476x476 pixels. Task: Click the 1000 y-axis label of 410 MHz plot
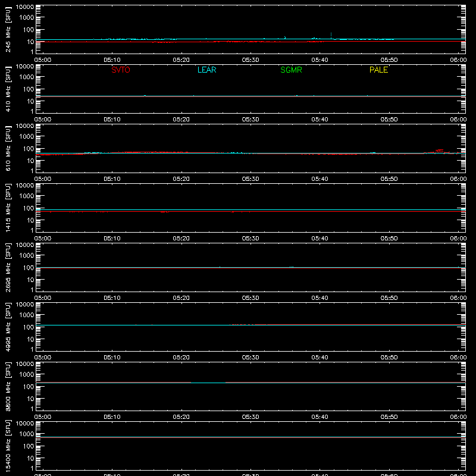coord(27,77)
